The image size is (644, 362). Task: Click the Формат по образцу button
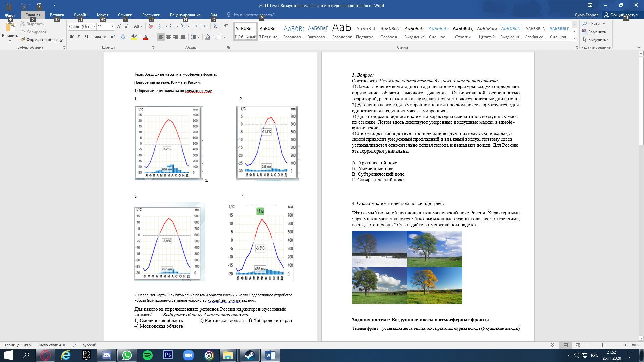pyautogui.click(x=42, y=40)
